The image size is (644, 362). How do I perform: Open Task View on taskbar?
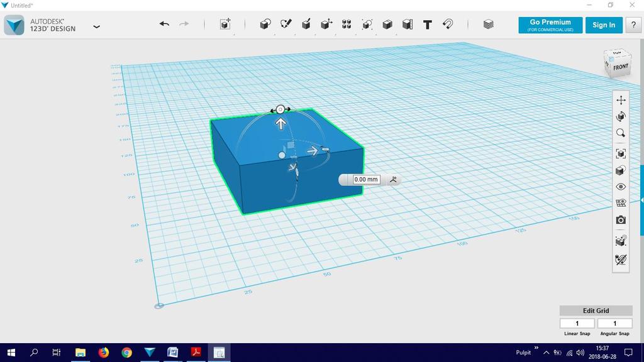pos(57,352)
